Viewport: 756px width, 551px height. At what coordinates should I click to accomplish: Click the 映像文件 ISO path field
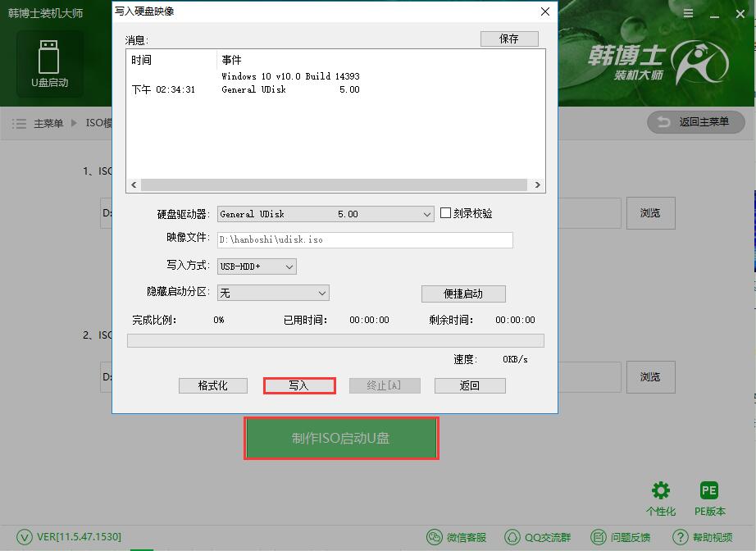(367, 239)
